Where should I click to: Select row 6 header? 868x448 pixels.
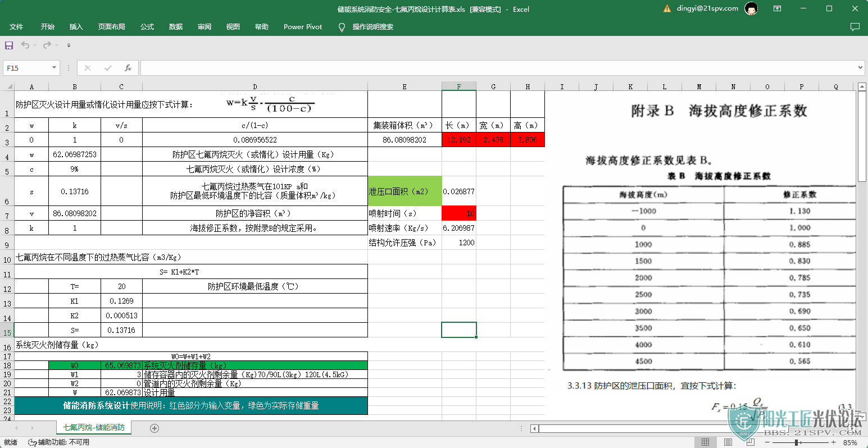click(7, 191)
